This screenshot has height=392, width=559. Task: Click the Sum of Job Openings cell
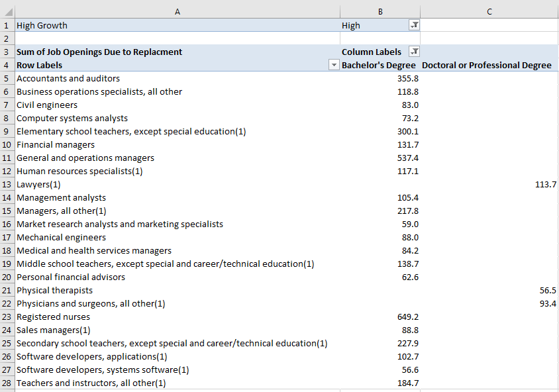coord(99,52)
